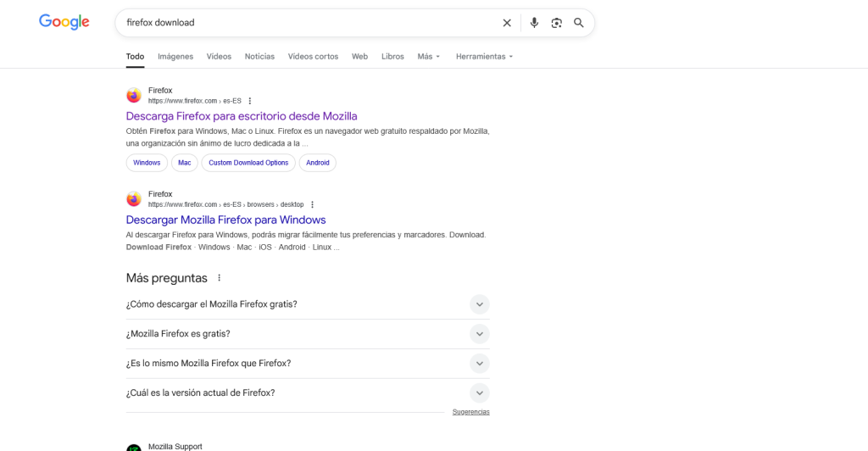This screenshot has width=868, height=451.
Task: Click the magnifying glass search button
Action: point(579,23)
